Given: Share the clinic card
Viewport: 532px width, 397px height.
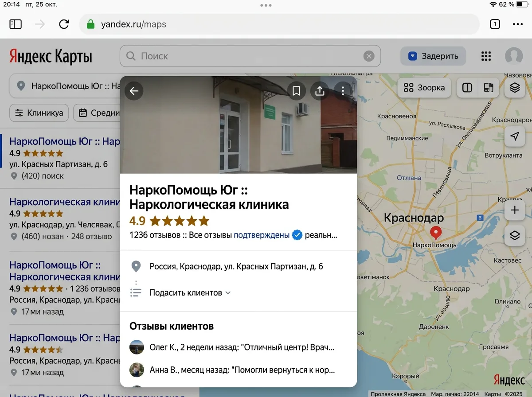Looking at the screenshot, I should (x=320, y=91).
